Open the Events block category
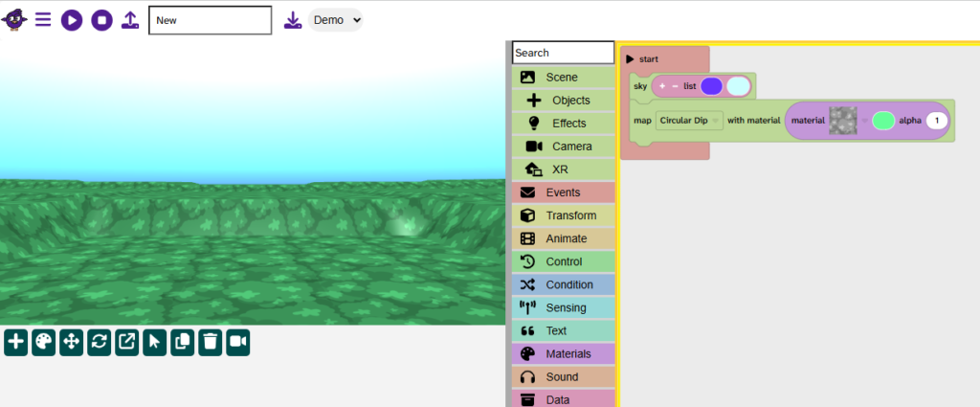The image size is (980, 407). [x=563, y=192]
